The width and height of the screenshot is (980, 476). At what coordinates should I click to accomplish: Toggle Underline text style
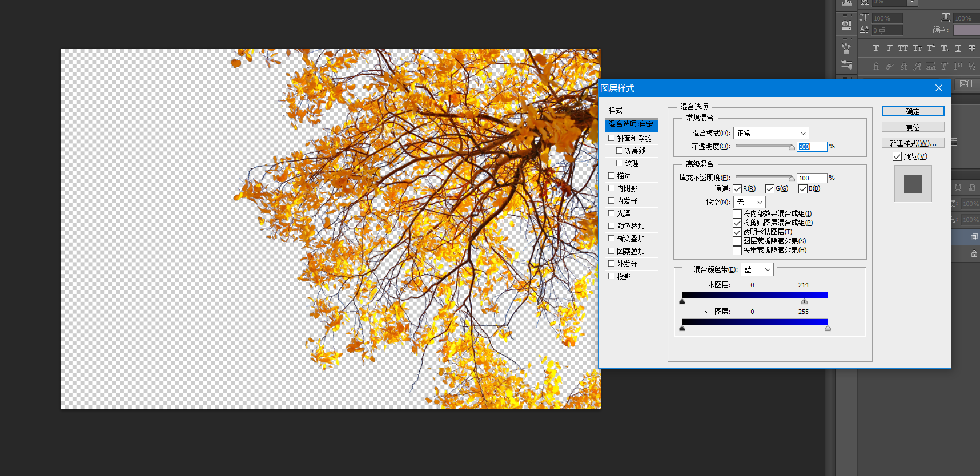[958, 49]
